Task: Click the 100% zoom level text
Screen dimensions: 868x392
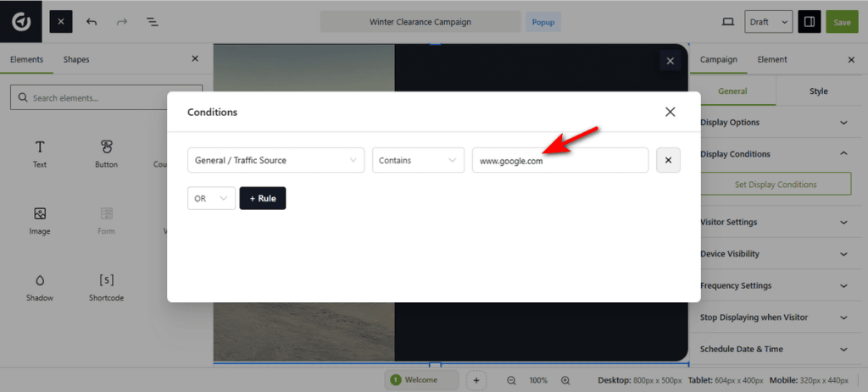Action: 538,380
